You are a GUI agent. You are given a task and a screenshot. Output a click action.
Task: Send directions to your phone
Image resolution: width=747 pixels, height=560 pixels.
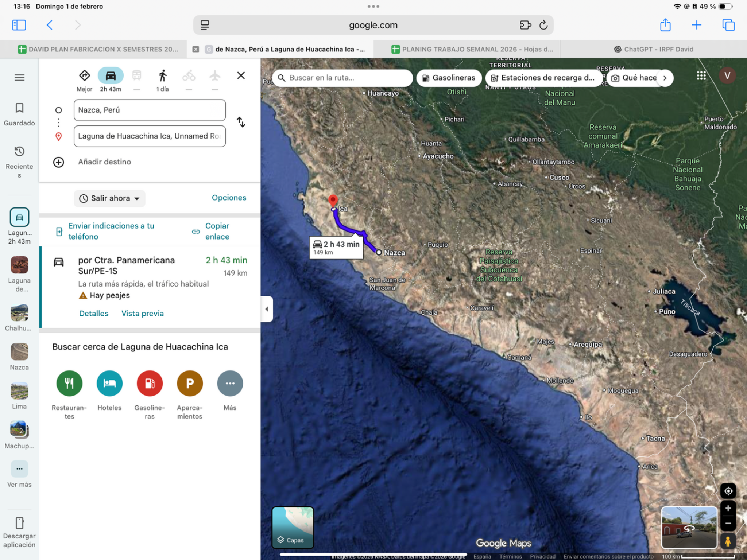point(106,231)
